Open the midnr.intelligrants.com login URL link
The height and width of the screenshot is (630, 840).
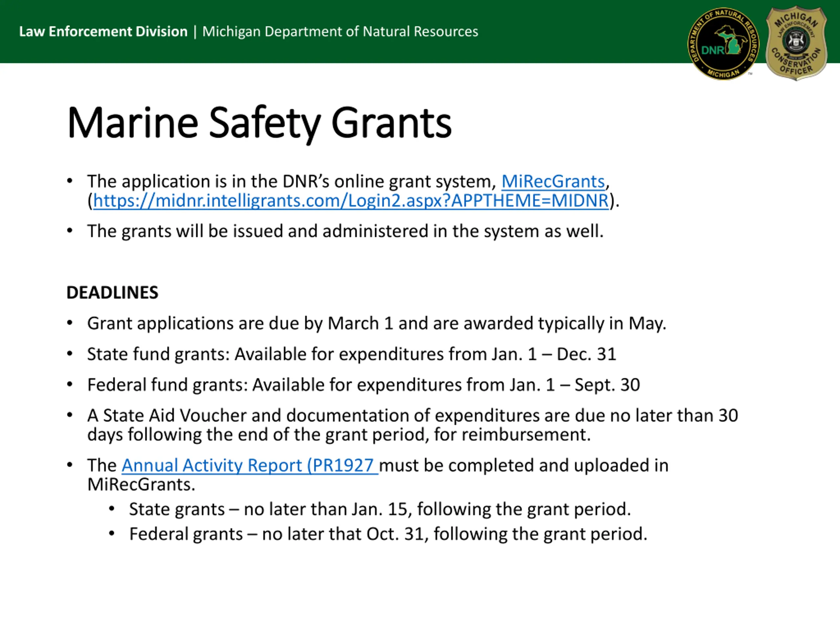coord(351,200)
